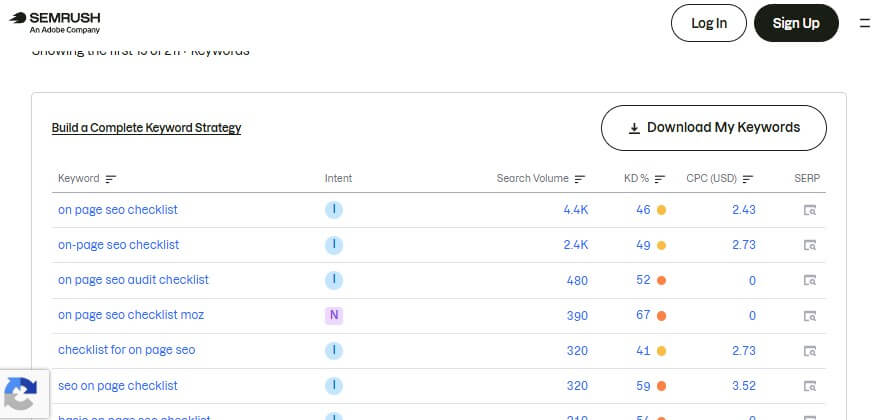Open keyword checklist for on page seo
This screenshot has width=877, height=420.
click(x=126, y=350)
